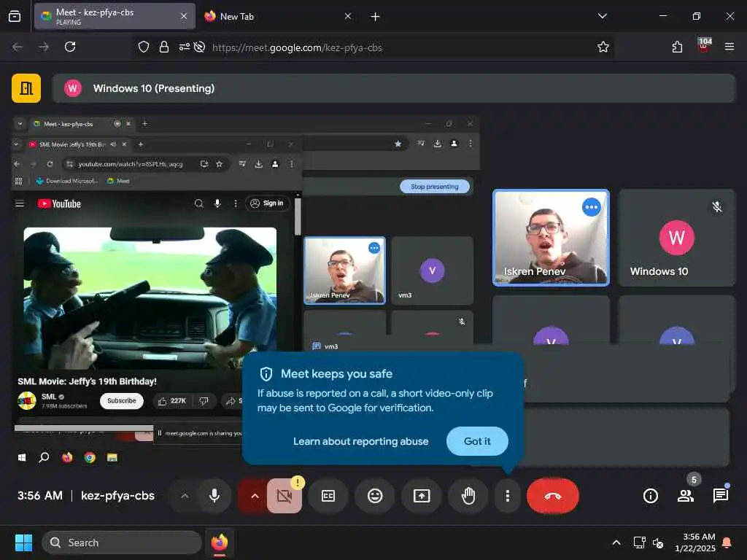Click the site security padlock icon

tap(164, 47)
